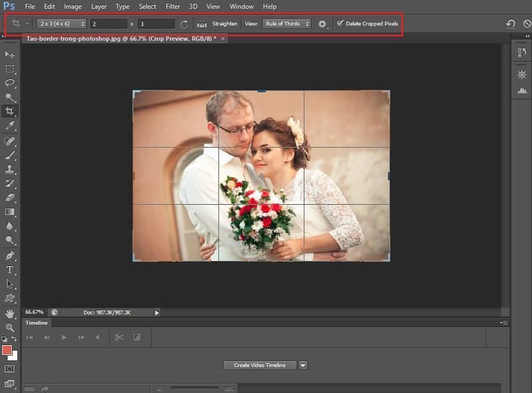Select the Zoom tool

tap(10, 326)
